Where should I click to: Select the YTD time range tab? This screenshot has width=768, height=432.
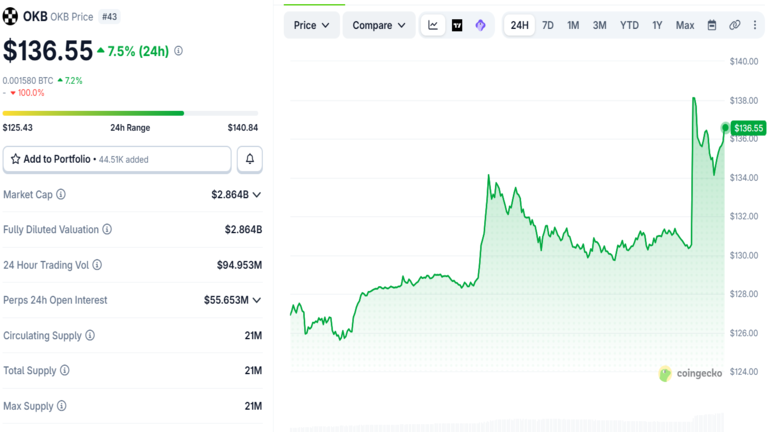[x=629, y=25]
